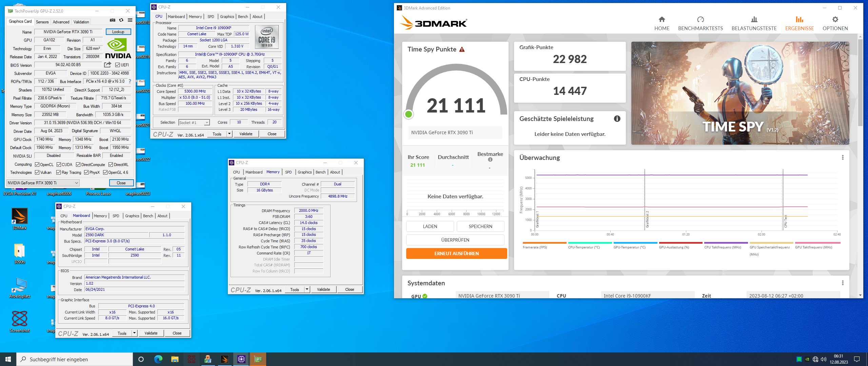Viewport: 868px width, 366px height.
Task: Go to 3DMark HOME
Action: point(662,23)
